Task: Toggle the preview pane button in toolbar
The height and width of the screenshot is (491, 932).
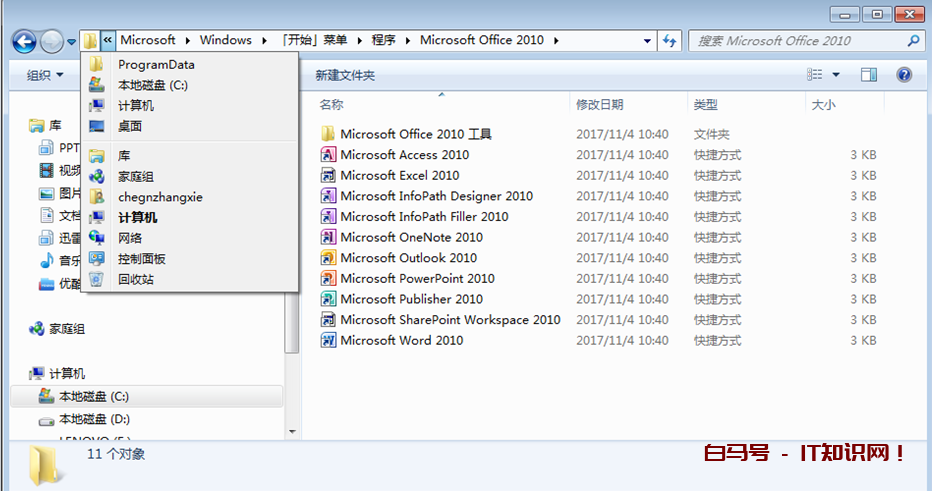Action: (868, 75)
